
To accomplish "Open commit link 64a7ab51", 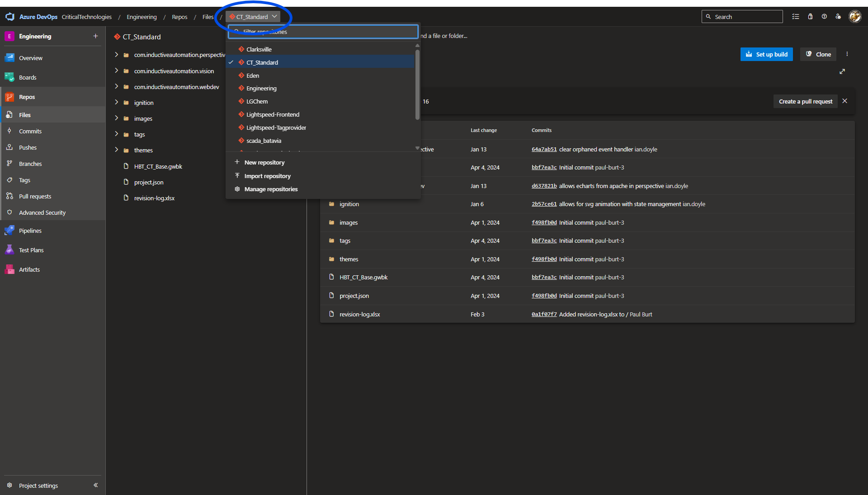I will [544, 149].
